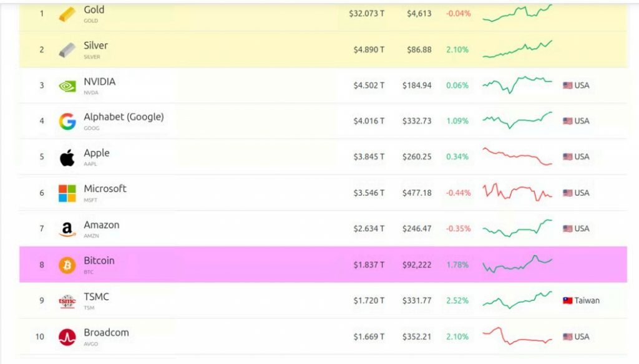Open the Bitcoin asset link
This screenshot has width=639, height=364.
point(99,261)
